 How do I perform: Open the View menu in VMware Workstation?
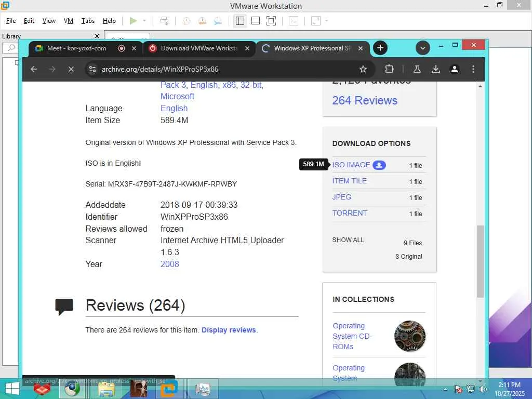pyautogui.click(x=49, y=21)
